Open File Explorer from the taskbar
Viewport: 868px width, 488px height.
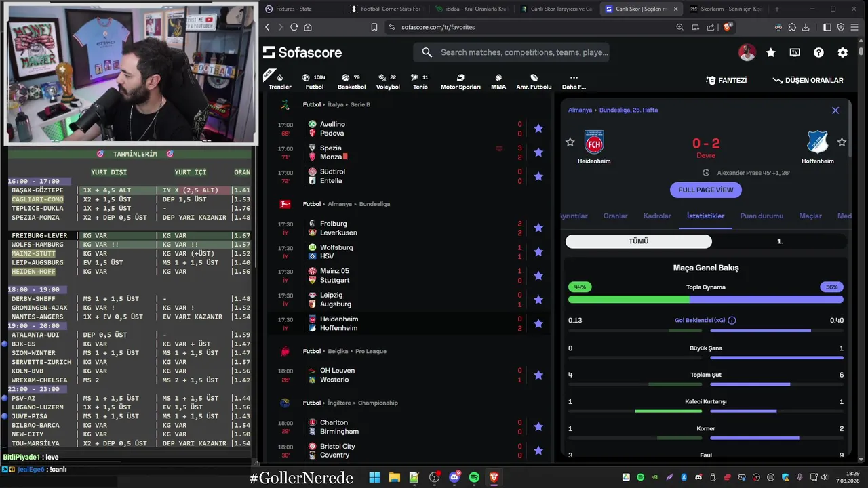pos(394,478)
